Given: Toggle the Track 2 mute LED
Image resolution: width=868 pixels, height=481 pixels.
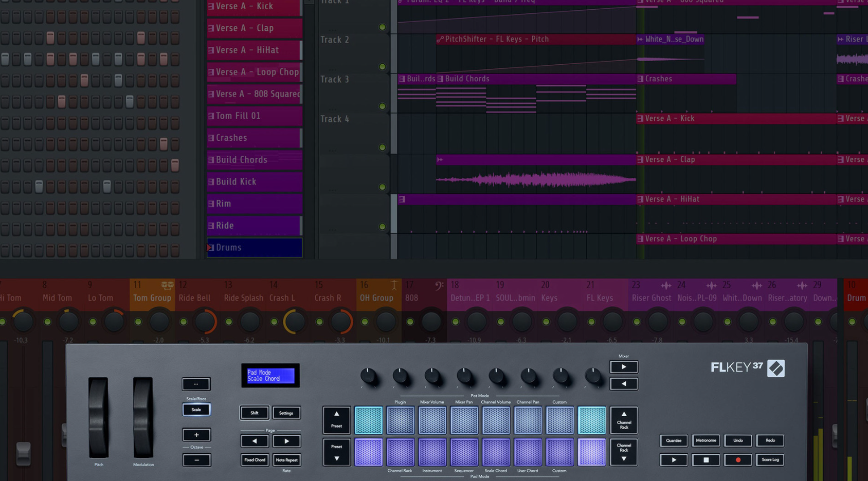Looking at the screenshot, I should [382, 67].
